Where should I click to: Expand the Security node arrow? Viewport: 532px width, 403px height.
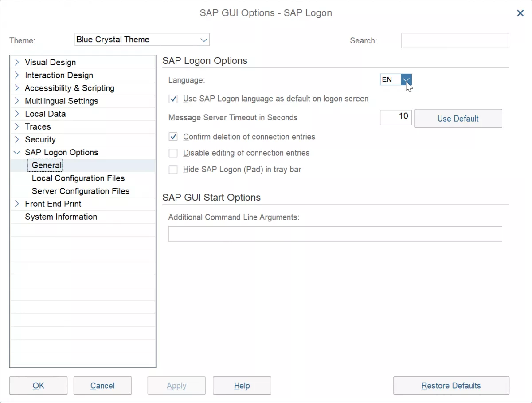[x=17, y=139]
